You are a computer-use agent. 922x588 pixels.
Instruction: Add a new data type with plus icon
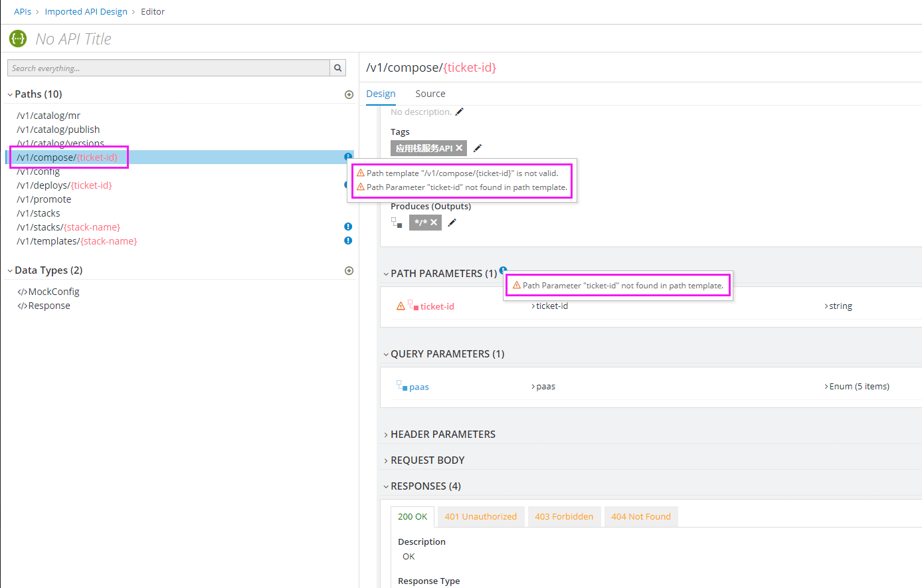tap(349, 271)
